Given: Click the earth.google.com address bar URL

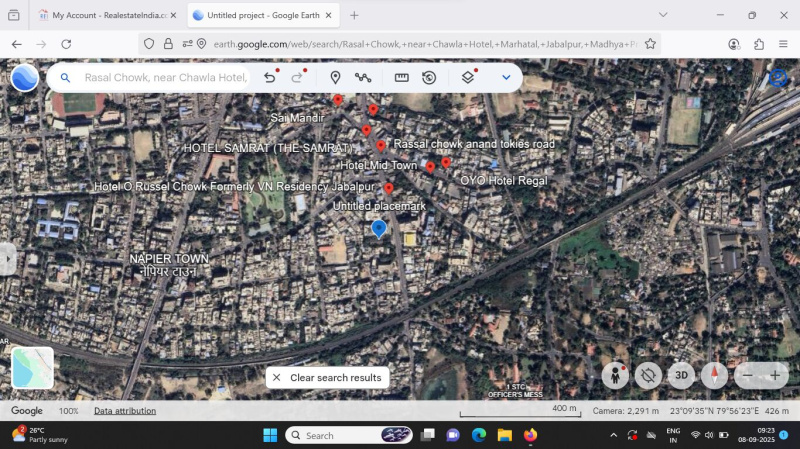Looking at the screenshot, I should point(426,44).
